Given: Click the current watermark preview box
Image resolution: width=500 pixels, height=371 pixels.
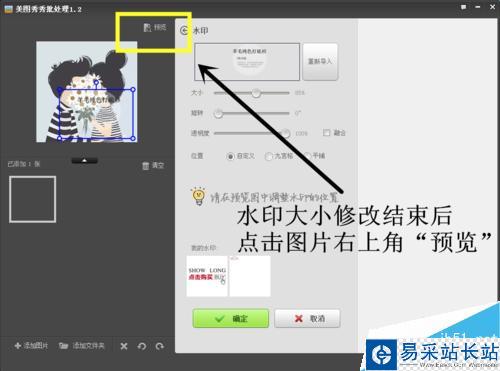Looking at the screenshot, I should pos(247,62).
